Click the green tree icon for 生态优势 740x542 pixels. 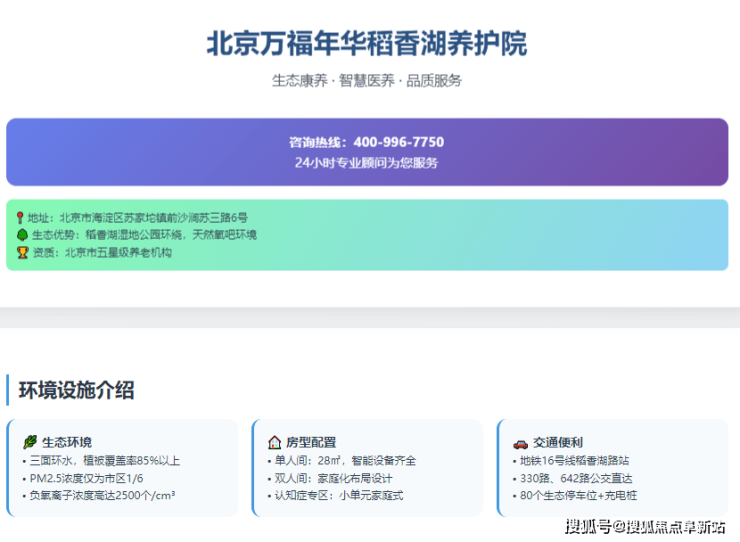click(21, 235)
